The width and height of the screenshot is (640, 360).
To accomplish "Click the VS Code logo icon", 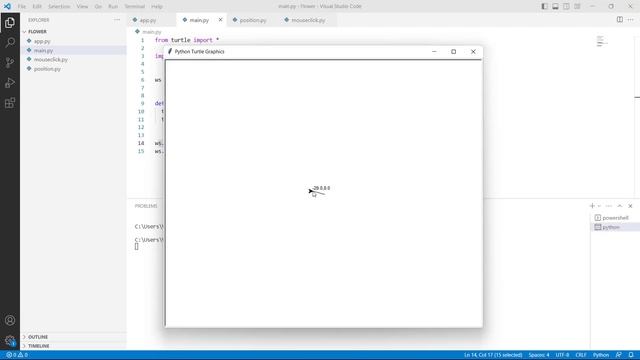I will [7, 6].
